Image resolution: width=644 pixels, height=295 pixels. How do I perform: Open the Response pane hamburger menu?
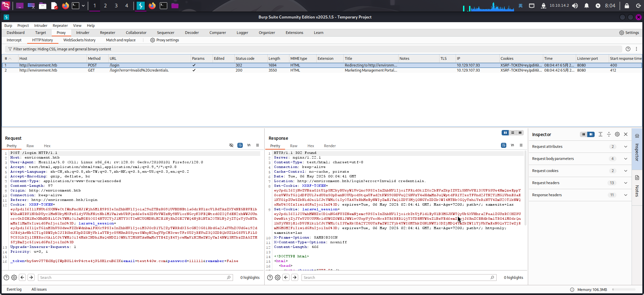521,145
